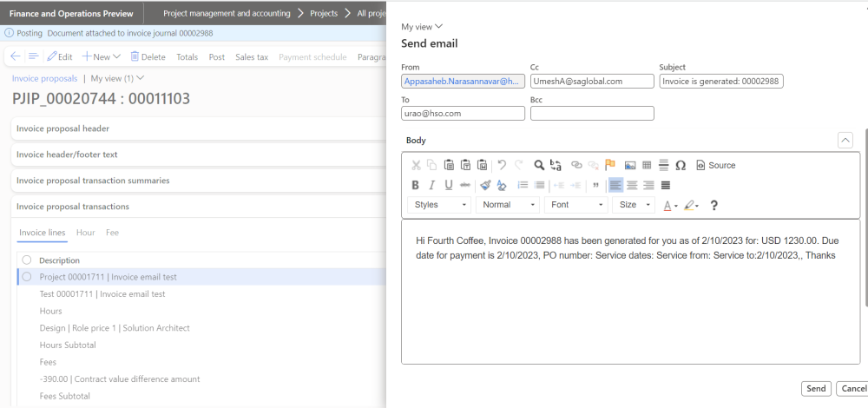Click the Paste clipboard icon
Image resolution: width=868 pixels, height=408 pixels.
click(x=450, y=165)
